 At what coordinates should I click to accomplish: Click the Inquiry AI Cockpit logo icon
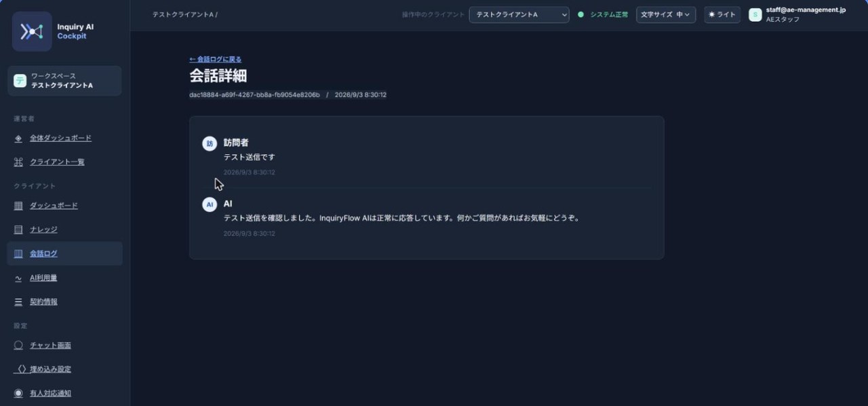click(x=32, y=31)
